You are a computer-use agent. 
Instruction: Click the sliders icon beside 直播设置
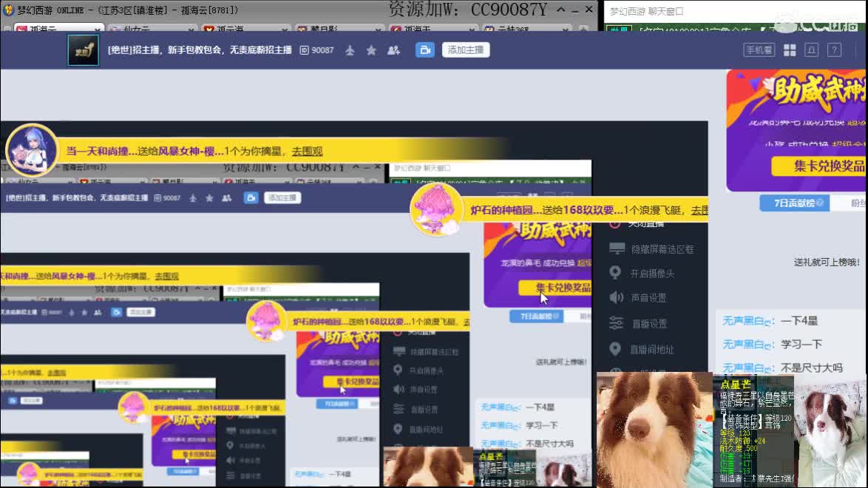(x=616, y=323)
